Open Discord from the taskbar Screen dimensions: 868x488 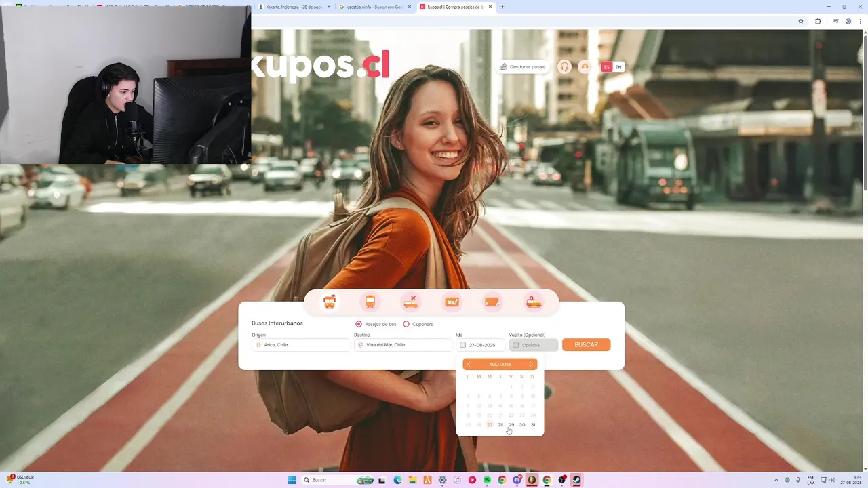[517, 480]
